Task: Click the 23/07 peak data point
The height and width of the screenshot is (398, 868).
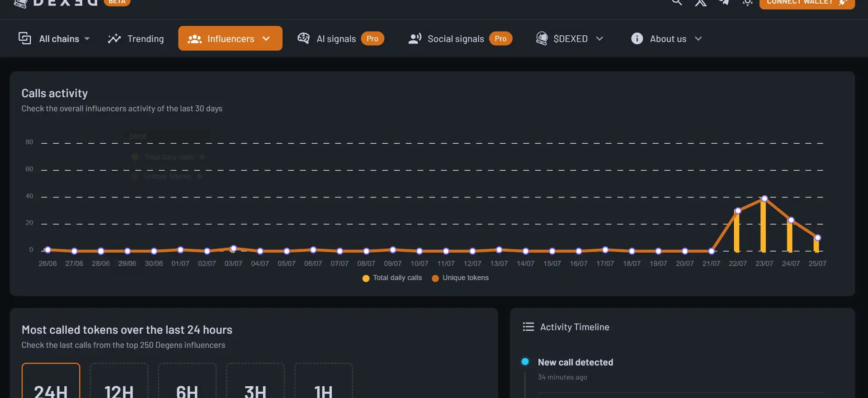Action: tap(764, 198)
